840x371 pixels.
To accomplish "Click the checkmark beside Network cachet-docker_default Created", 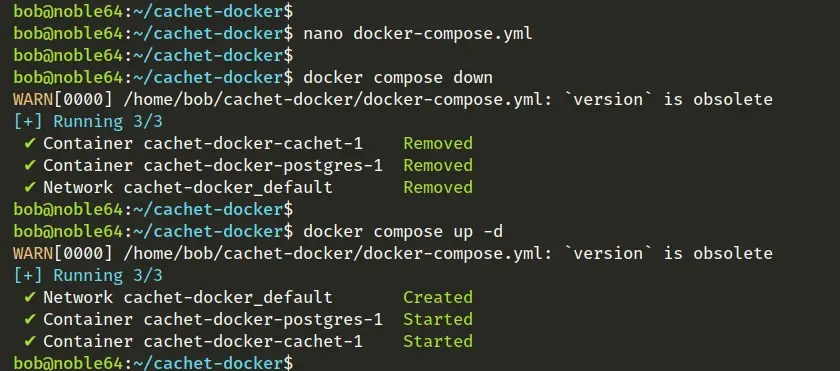I will pos(30,297).
